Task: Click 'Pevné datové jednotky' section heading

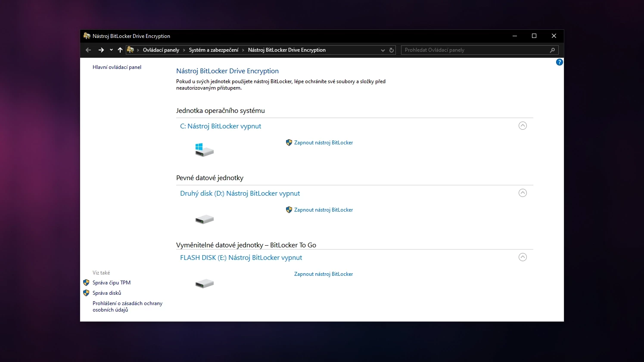Action: [x=210, y=178]
